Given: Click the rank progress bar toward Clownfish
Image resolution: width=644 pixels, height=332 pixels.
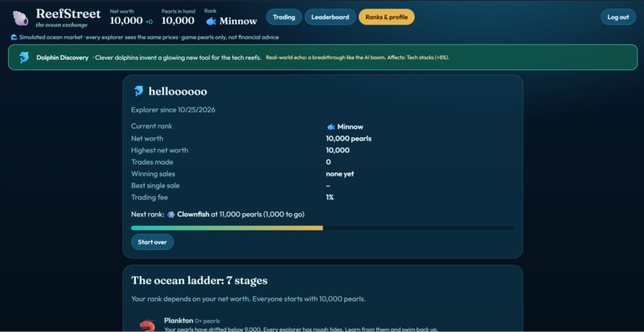Looking at the screenshot, I should (323, 227).
